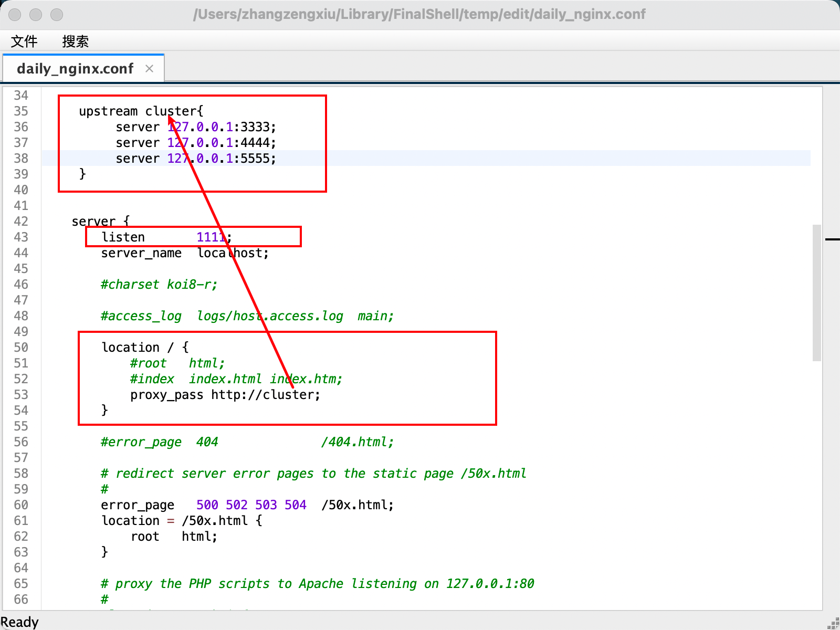Click line number 38 in gutter
This screenshot has height=630, width=840.
[21, 158]
